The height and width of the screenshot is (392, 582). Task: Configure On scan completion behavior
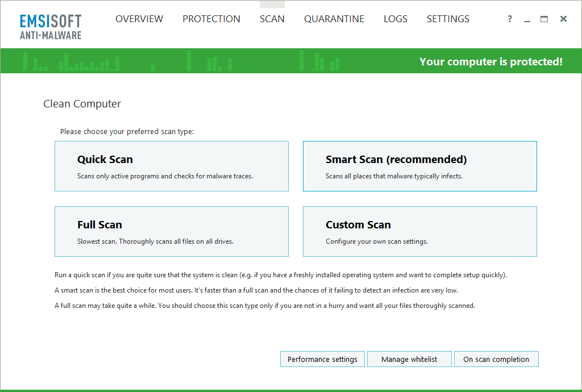496,359
